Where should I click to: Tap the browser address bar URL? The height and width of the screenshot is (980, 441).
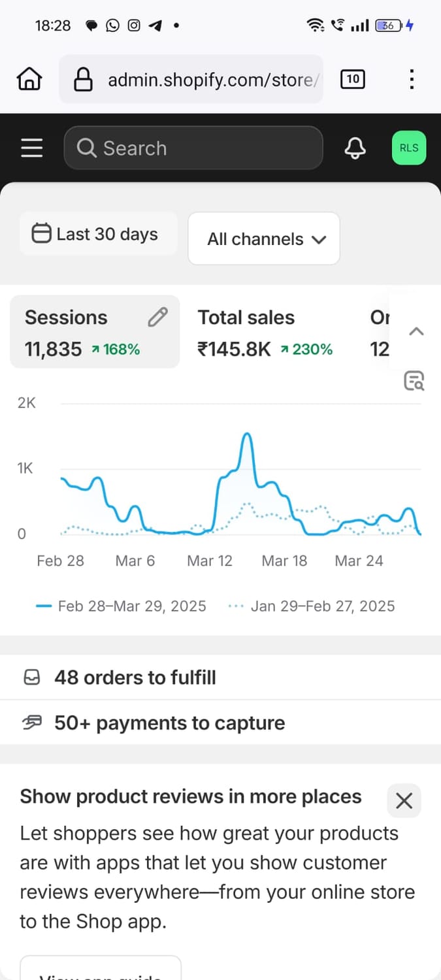tap(209, 80)
